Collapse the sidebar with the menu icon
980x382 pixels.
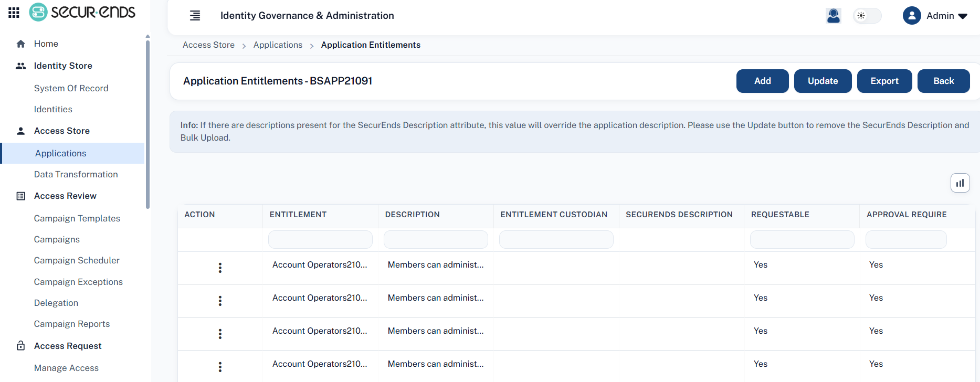195,16
